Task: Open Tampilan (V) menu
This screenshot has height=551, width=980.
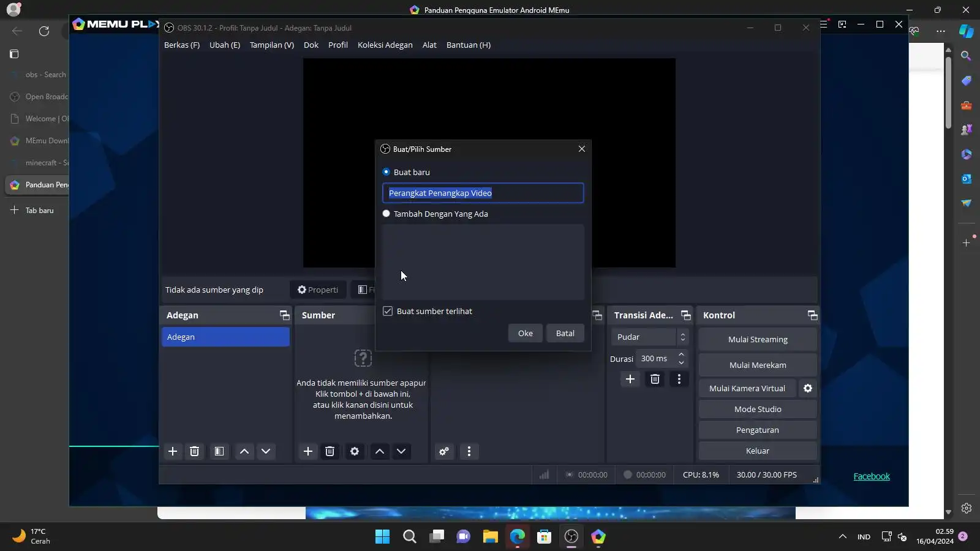Action: (272, 45)
